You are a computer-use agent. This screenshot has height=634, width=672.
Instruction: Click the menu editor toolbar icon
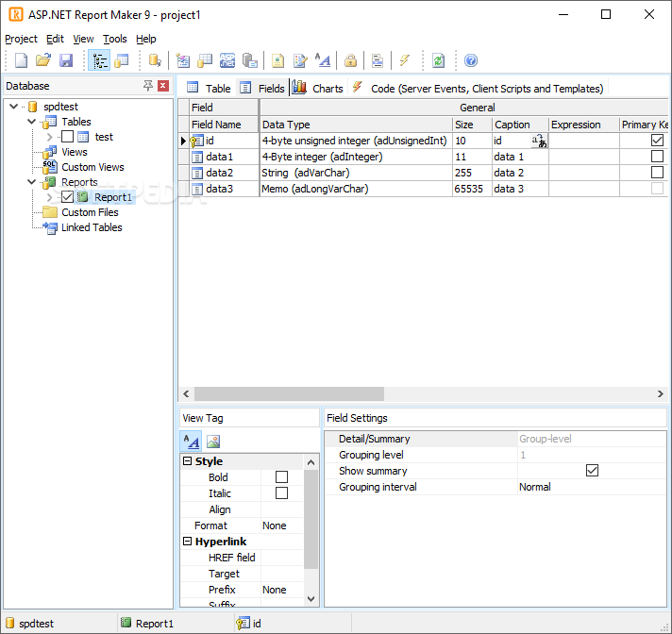pyautogui.click(x=378, y=60)
